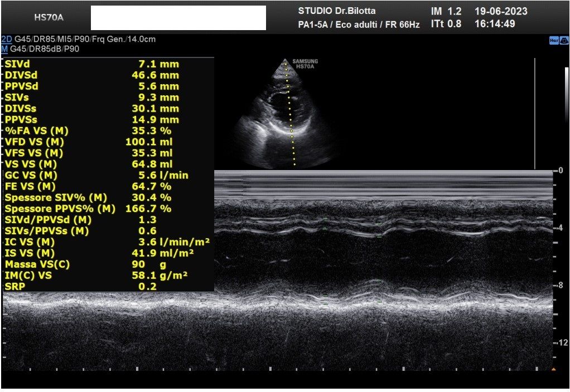Screen dimensions: 570x392
Task: Click the Har harmonic icon top right
Action: click(554, 40)
